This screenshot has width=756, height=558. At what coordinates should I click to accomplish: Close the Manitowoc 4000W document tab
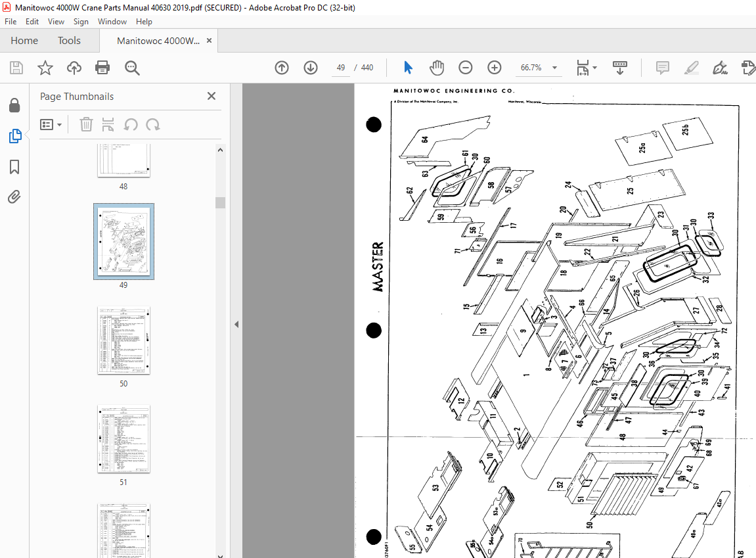click(x=209, y=41)
